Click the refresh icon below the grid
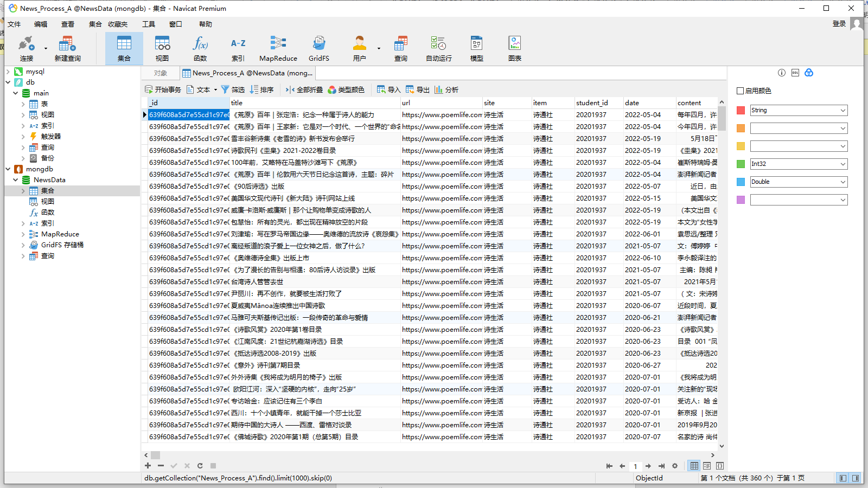The width and height of the screenshot is (868, 488). (200, 466)
